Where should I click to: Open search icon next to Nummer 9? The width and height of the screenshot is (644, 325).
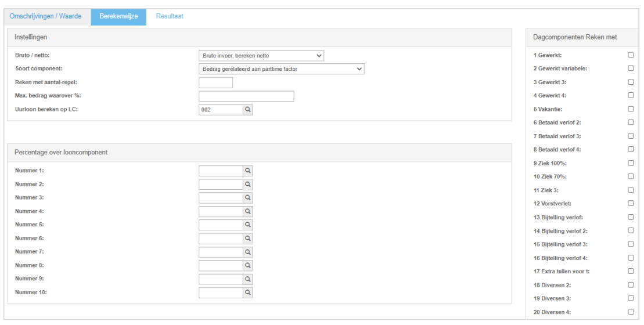247,279
